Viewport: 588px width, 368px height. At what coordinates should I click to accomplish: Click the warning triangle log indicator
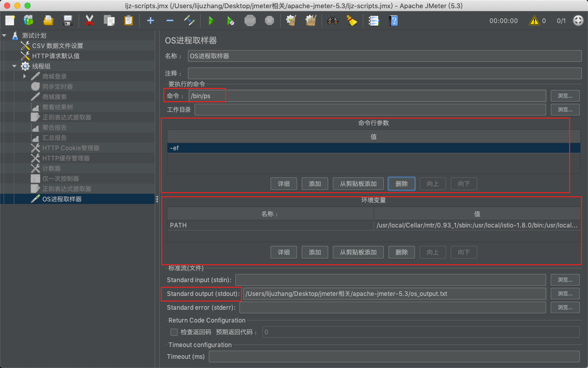[534, 20]
